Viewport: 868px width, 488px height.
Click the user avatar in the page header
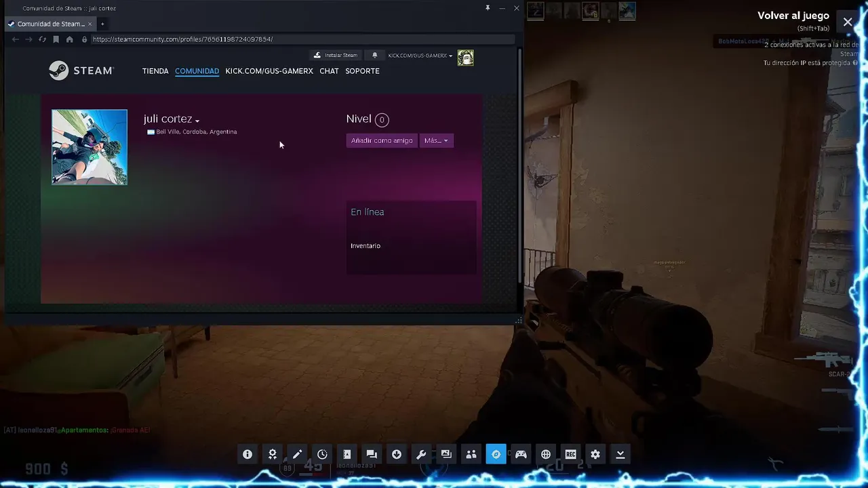click(x=465, y=58)
